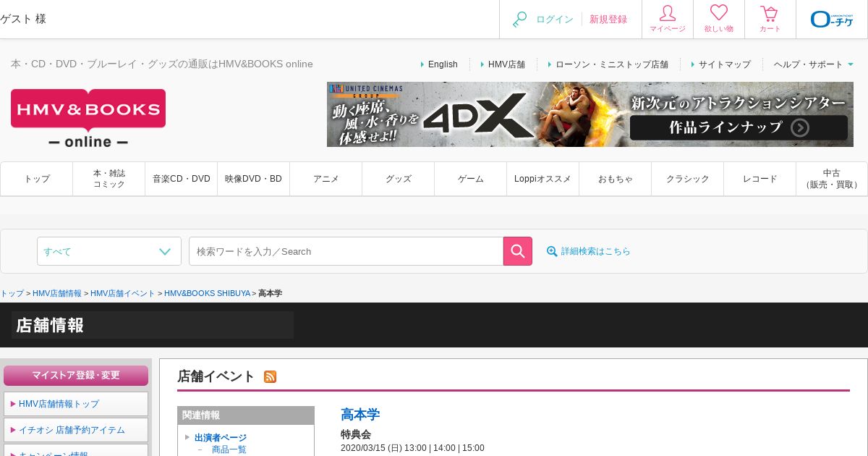Open the shopping cart icon
This screenshot has height=456, width=868.
point(770,13)
